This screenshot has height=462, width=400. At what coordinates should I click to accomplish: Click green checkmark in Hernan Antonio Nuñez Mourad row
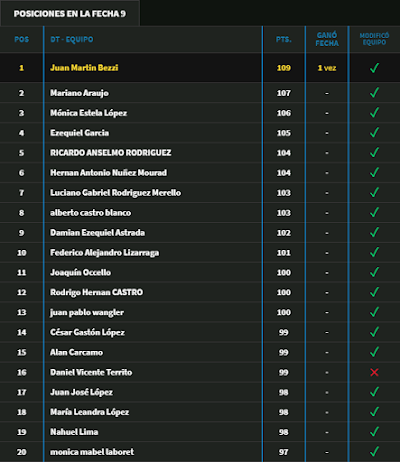(x=374, y=172)
